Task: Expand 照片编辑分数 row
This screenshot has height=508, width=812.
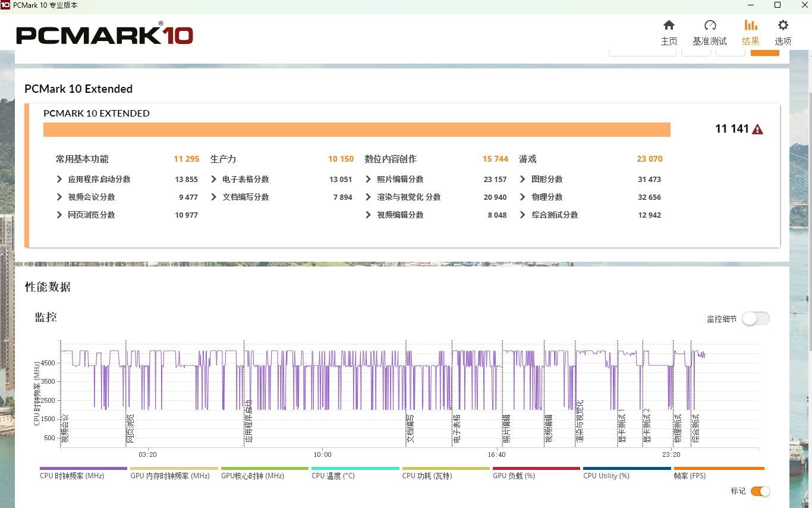Action: coord(369,179)
